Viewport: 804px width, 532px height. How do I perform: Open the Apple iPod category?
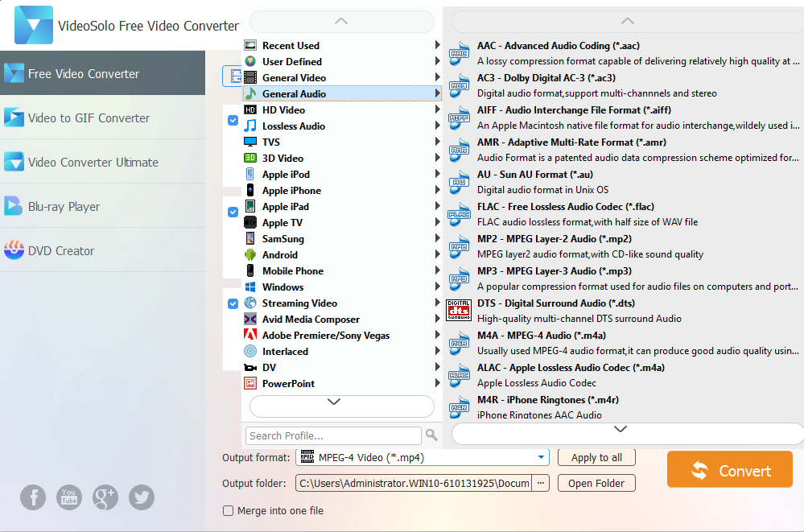click(341, 174)
